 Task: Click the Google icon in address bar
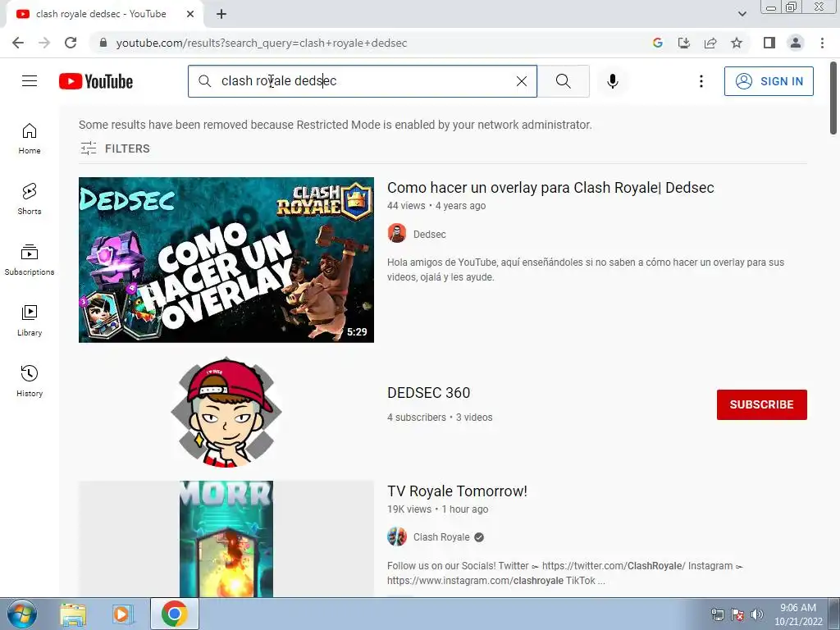[x=657, y=43]
